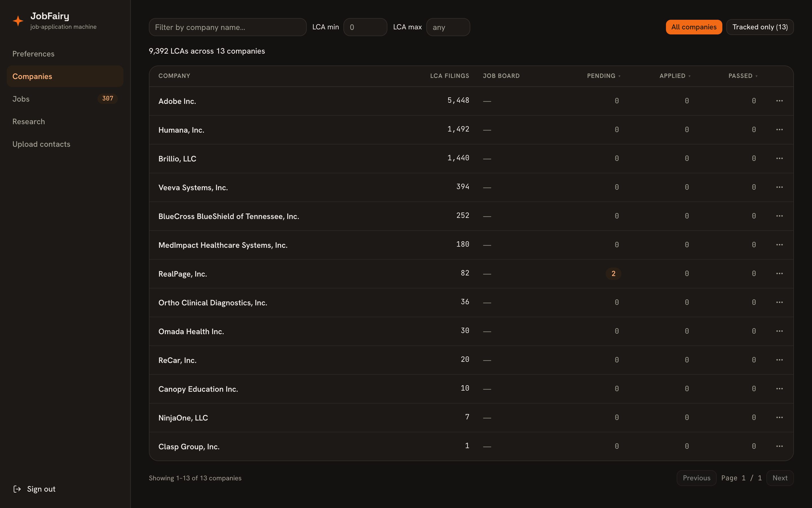Open the more options menu for Adobe Inc.

click(x=779, y=101)
